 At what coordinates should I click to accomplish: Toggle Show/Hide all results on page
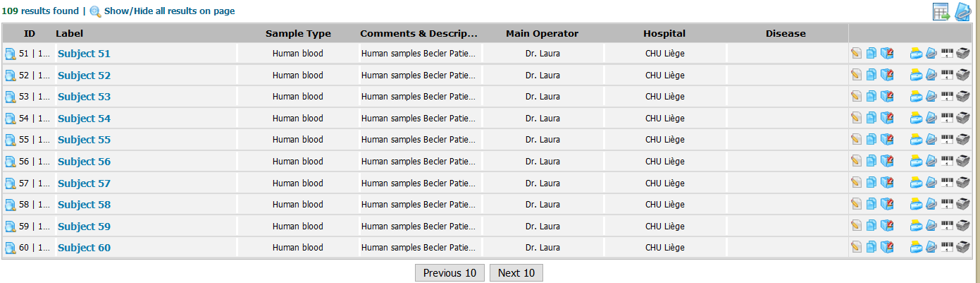pos(170,11)
